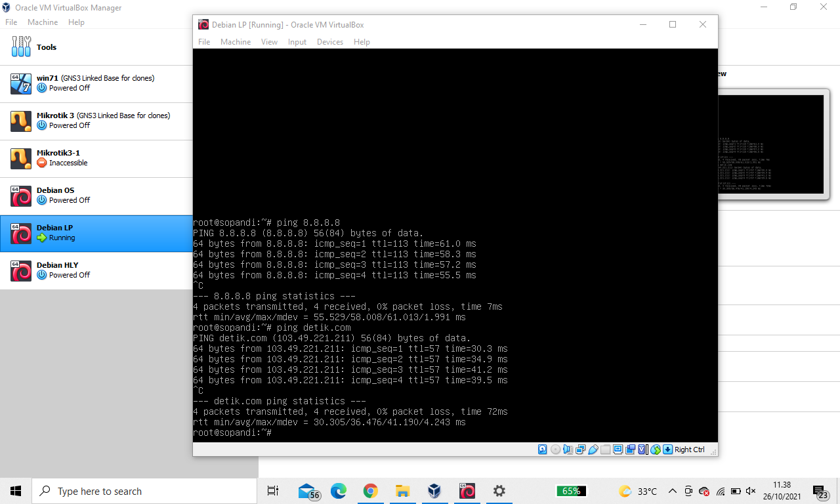This screenshot has width=840, height=504.
Task: Open View menu in Debian LP window
Action: point(269,42)
